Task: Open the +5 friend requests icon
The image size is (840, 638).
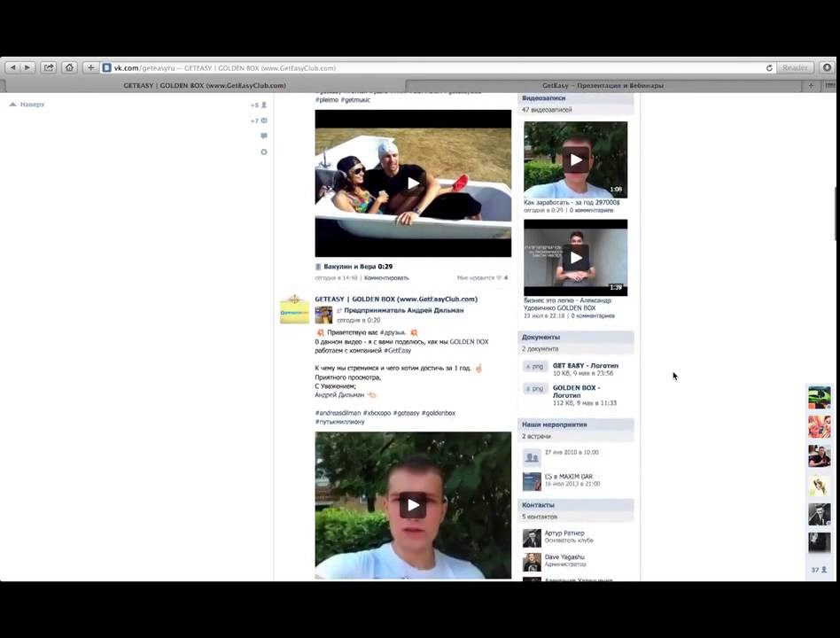Action: click(259, 105)
